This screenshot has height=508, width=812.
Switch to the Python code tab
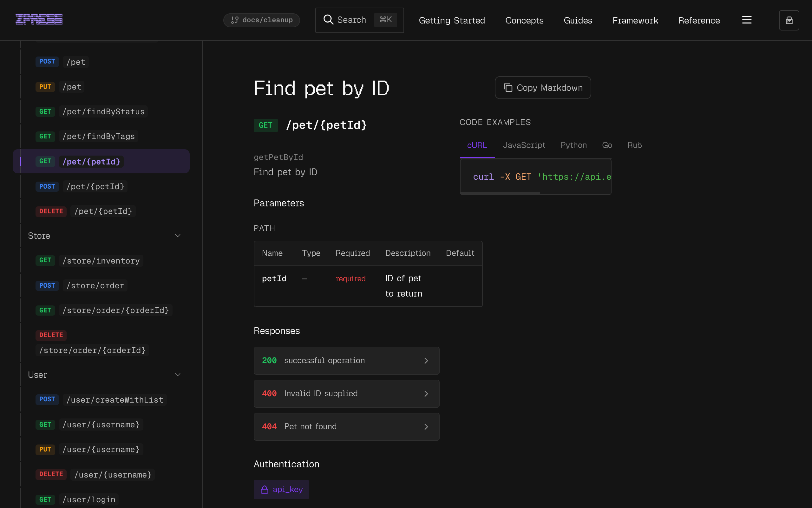pos(573,145)
